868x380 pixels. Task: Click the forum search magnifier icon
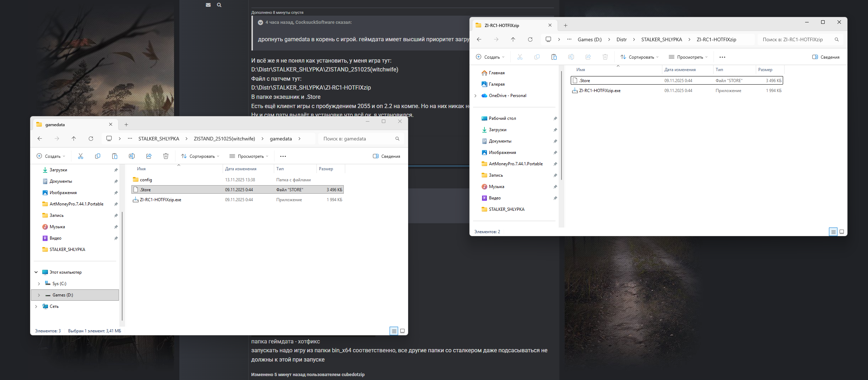[219, 5]
